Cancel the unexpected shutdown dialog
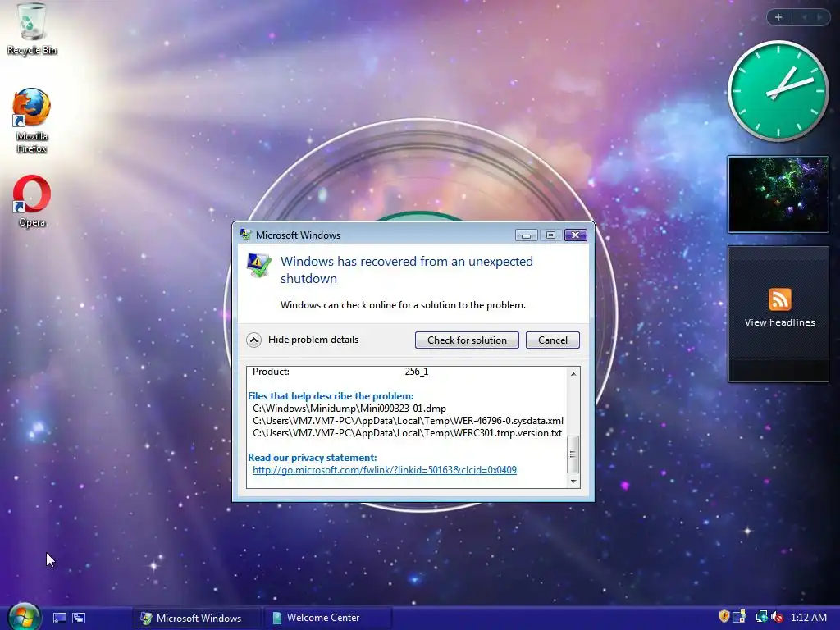This screenshot has width=840, height=630. click(552, 340)
